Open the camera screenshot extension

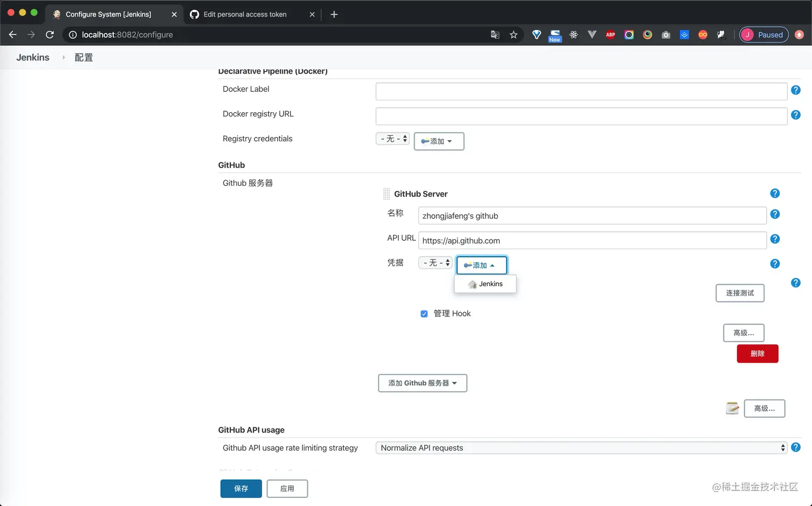click(x=666, y=35)
